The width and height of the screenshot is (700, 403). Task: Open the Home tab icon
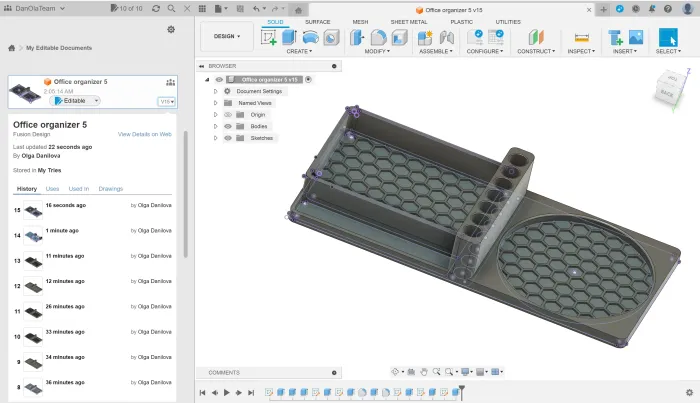[x=299, y=10]
